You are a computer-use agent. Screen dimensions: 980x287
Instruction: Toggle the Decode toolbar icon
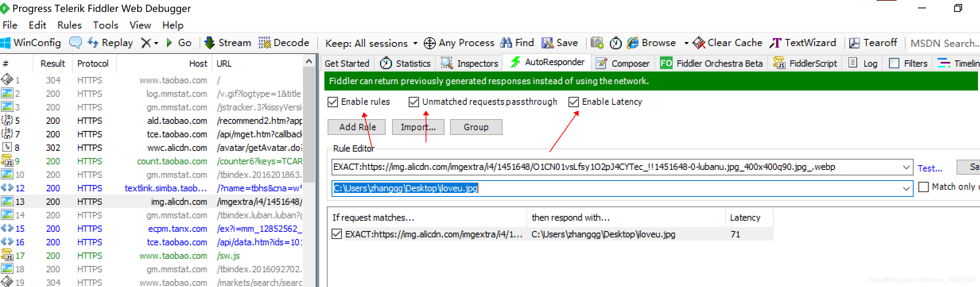click(265, 42)
